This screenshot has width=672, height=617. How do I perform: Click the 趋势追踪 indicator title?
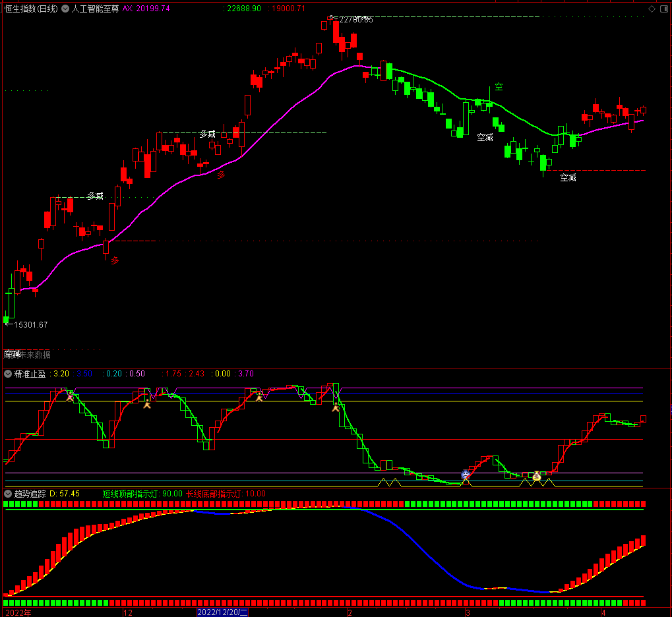(30, 494)
